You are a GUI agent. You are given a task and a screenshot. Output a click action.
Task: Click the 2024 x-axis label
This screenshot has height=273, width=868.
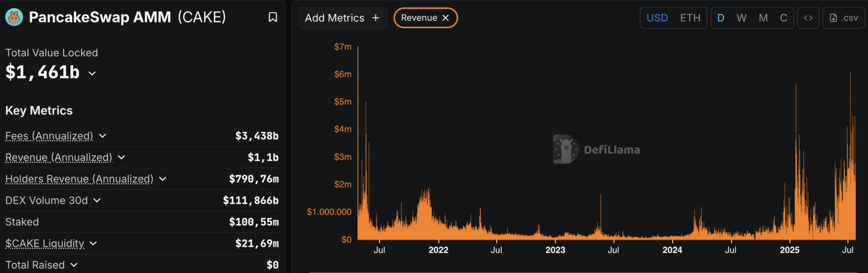click(x=672, y=250)
